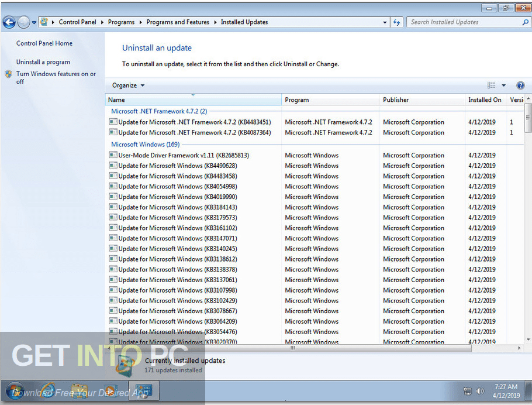Open the Windows Start orb
The height and width of the screenshot is (405, 532).
click(x=15, y=391)
